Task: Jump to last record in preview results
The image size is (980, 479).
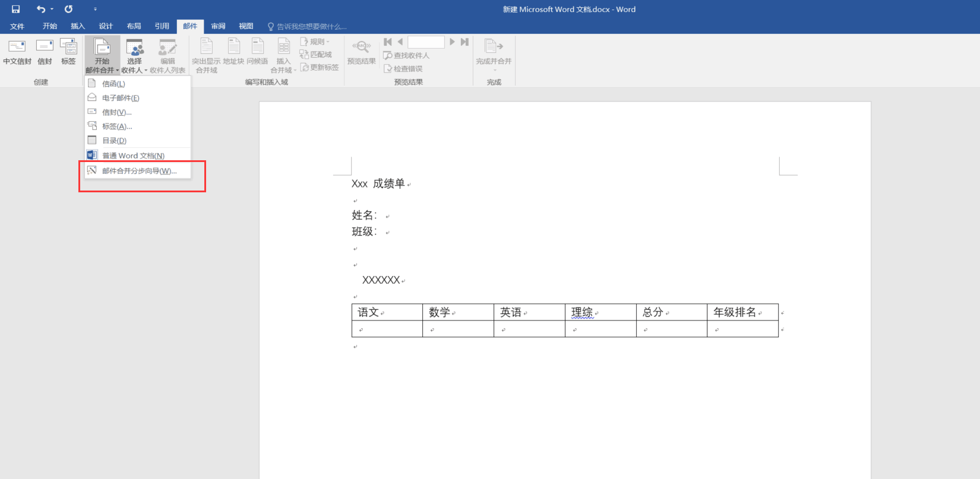Action: [x=464, y=42]
